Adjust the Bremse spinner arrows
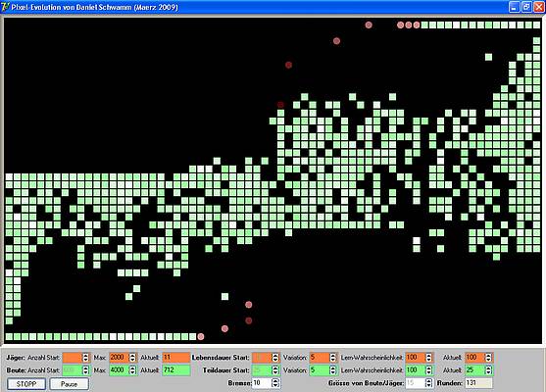 click(x=275, y=383)
